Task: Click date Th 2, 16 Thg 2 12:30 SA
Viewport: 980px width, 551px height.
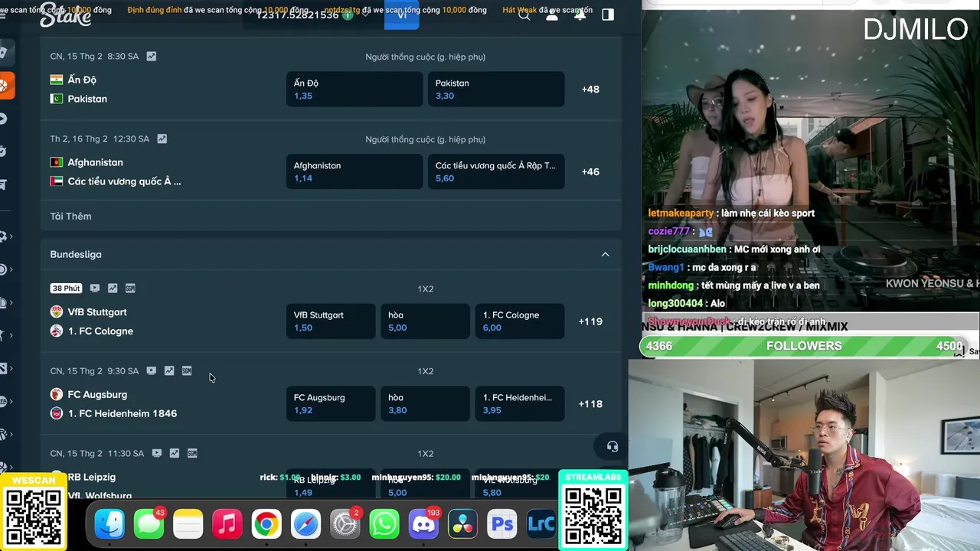Action: pyautogui.click(x=100, y=139)
